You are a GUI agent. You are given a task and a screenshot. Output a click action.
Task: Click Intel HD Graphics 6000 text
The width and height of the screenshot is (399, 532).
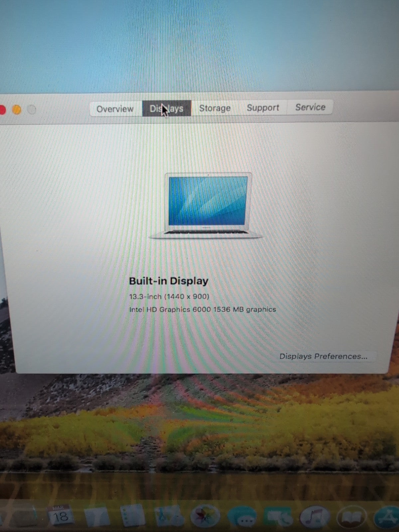tap(170, 310)
